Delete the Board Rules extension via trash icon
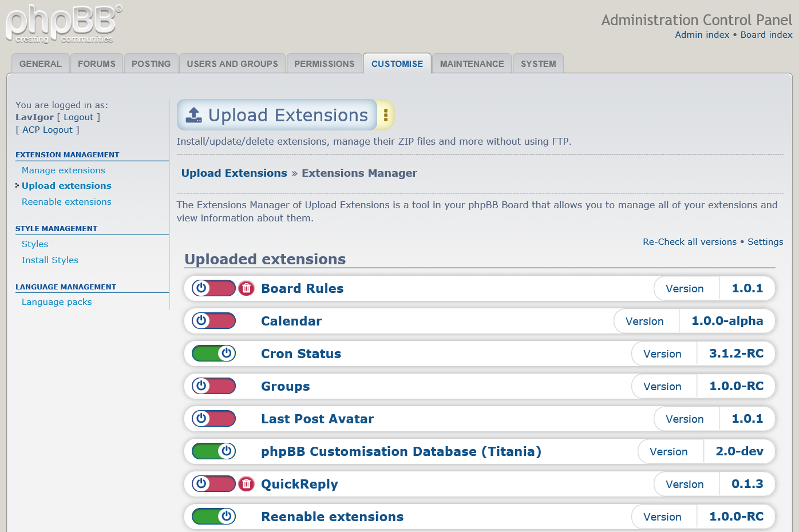Image resolution: width=799 pixels, height=532 pixels. (246, 288)
